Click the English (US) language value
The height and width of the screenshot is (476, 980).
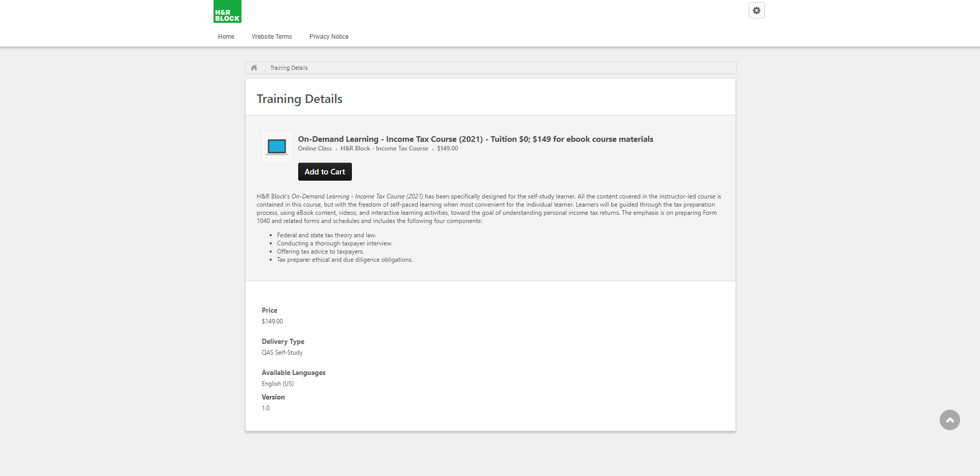278,384
